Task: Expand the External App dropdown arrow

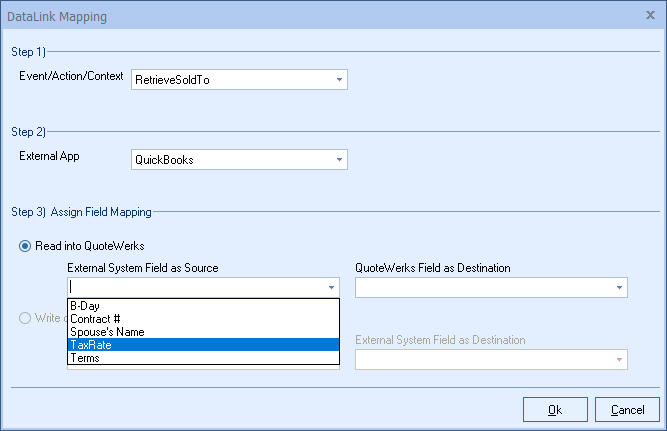Action: pyautogui.click(x=339, y=159)
